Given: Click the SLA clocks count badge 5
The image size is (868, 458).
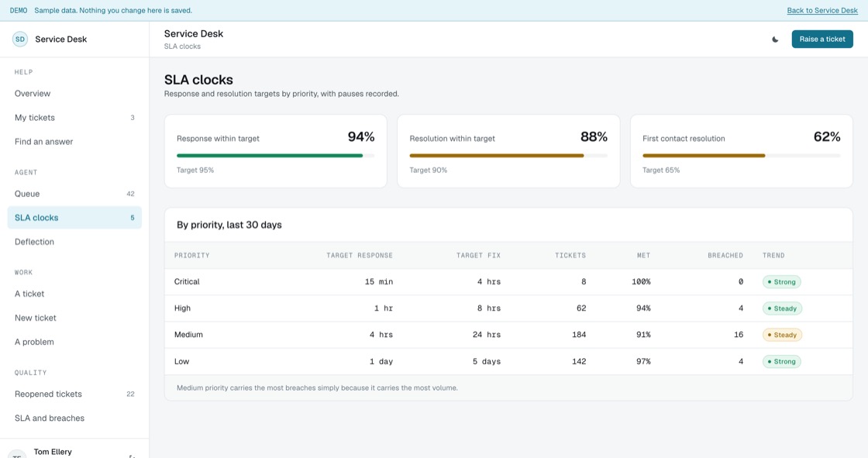Looking at the screenshot, I should coord(133,218).
